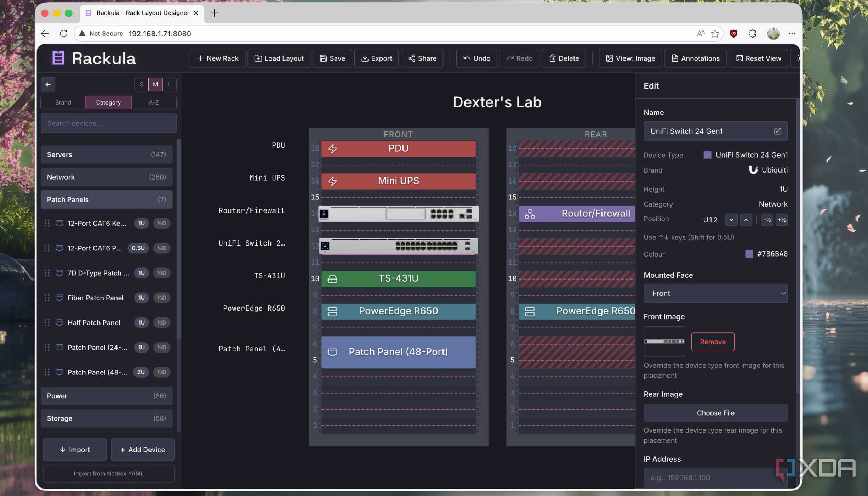
Task: Click the Device Type purple swatch
Action: click(x=707, y=155)
